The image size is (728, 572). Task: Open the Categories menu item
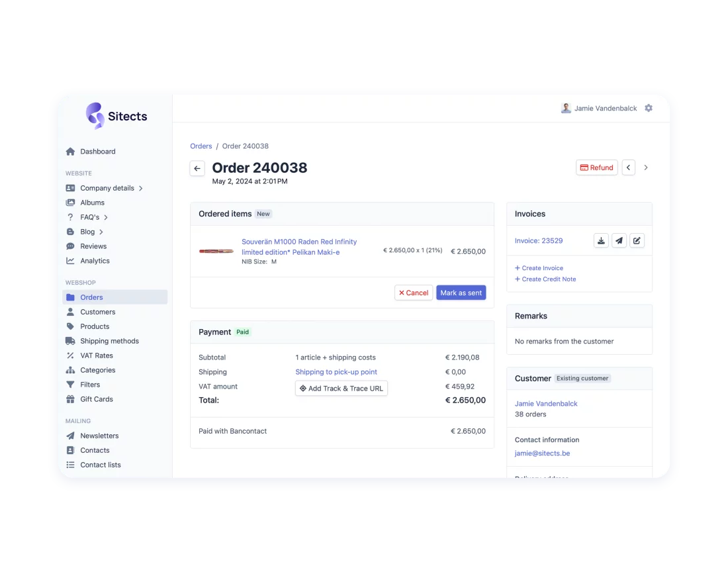(x=97, y=370)
